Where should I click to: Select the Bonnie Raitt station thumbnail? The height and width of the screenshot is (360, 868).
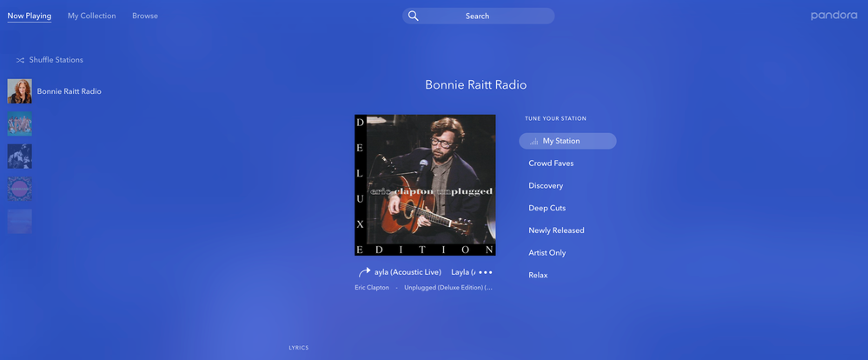19,91
